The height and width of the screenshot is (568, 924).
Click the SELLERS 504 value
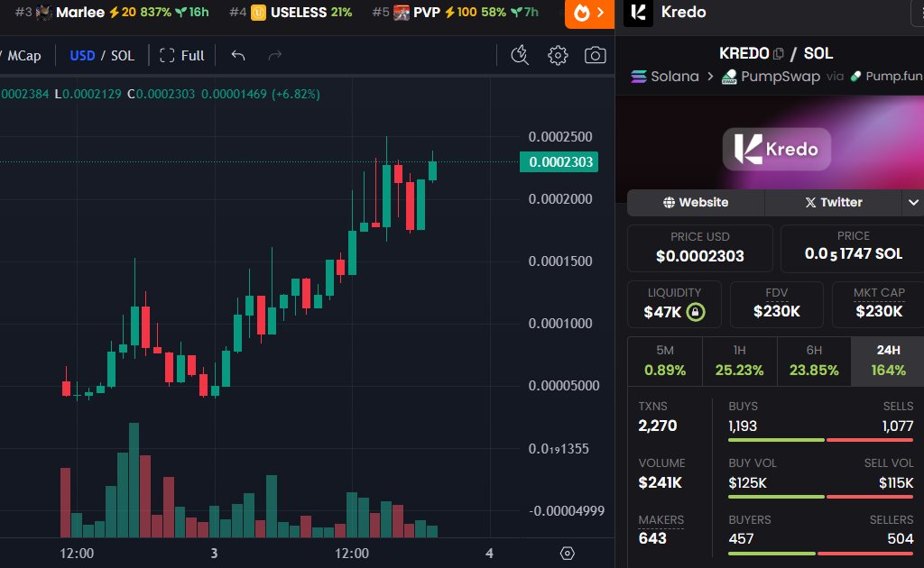point(901,538)
